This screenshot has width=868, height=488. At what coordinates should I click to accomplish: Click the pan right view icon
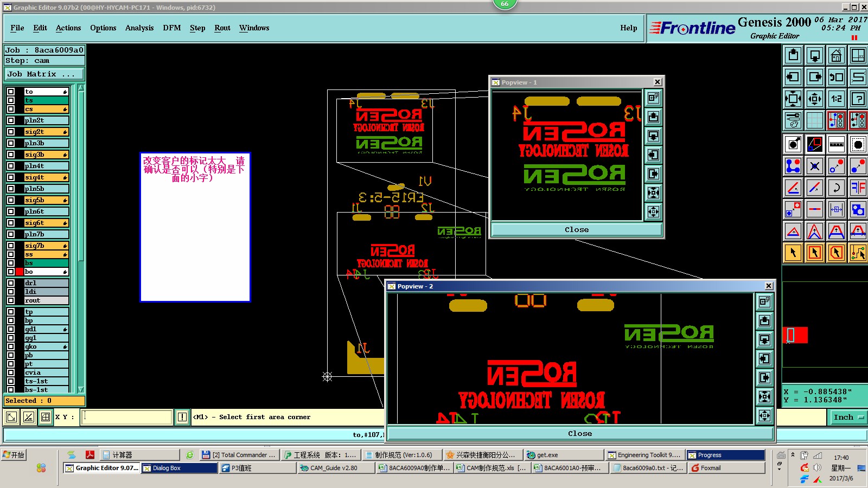click(815, 77)
